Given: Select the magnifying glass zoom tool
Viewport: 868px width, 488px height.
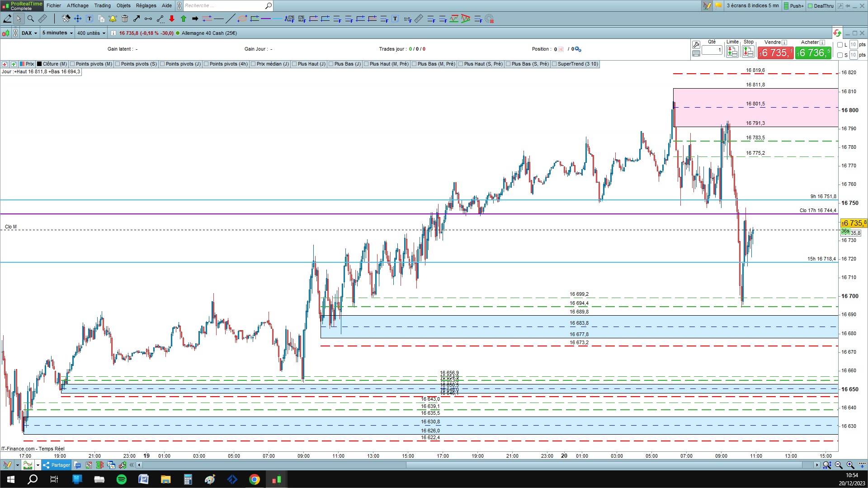Looking at the screenshot, I should pyautogui.click(x=31, y=19).
